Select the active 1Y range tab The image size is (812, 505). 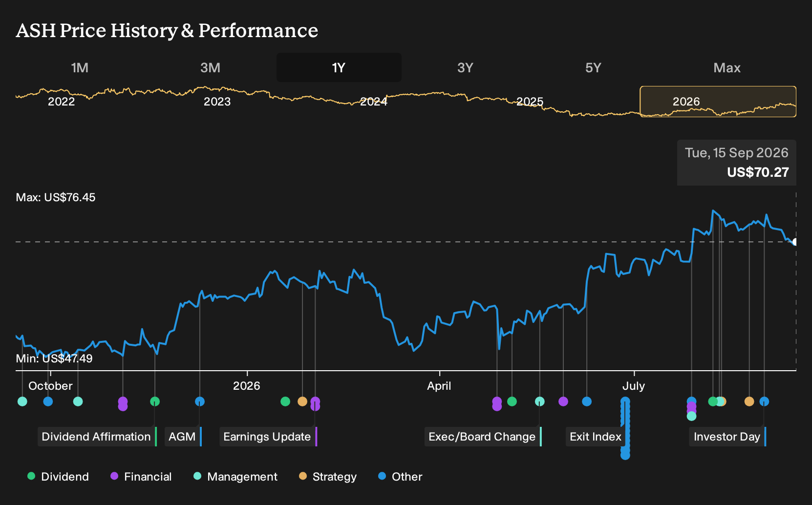[339, 67]
